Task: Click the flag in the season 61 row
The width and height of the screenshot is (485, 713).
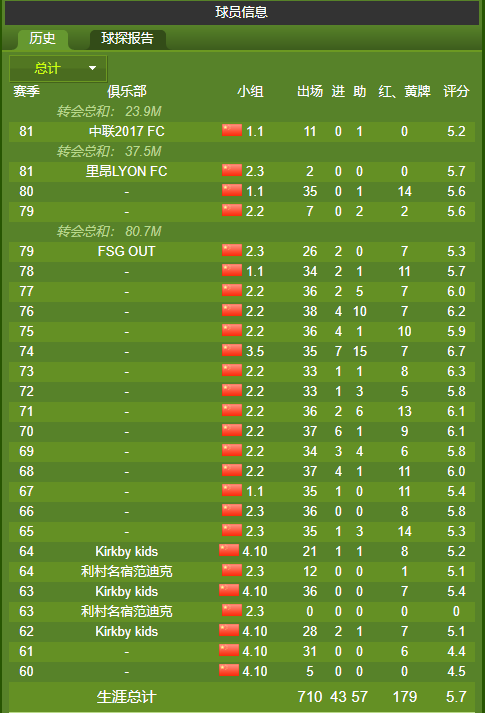Action: click(x=229, y=650)
